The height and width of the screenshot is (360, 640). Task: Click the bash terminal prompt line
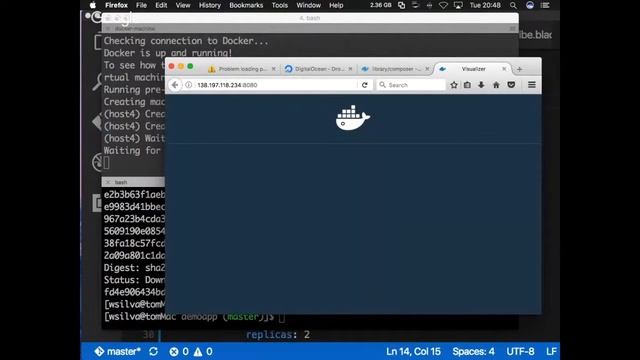pyautogui.click(x=194, y=317)
